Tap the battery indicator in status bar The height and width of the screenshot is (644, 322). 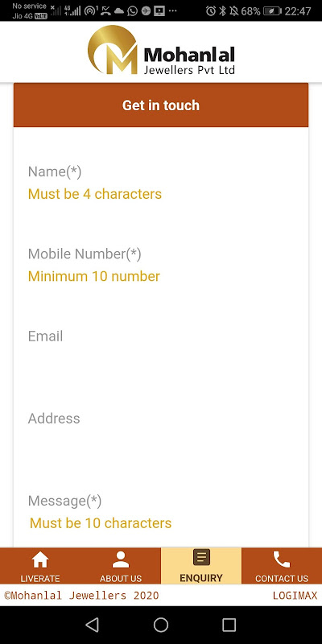coord(272,11)
